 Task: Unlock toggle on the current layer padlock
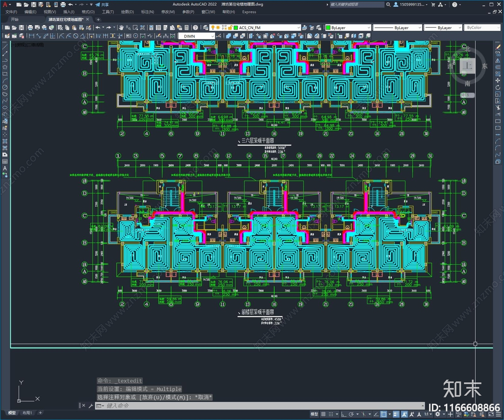click(x=231, y=27)
